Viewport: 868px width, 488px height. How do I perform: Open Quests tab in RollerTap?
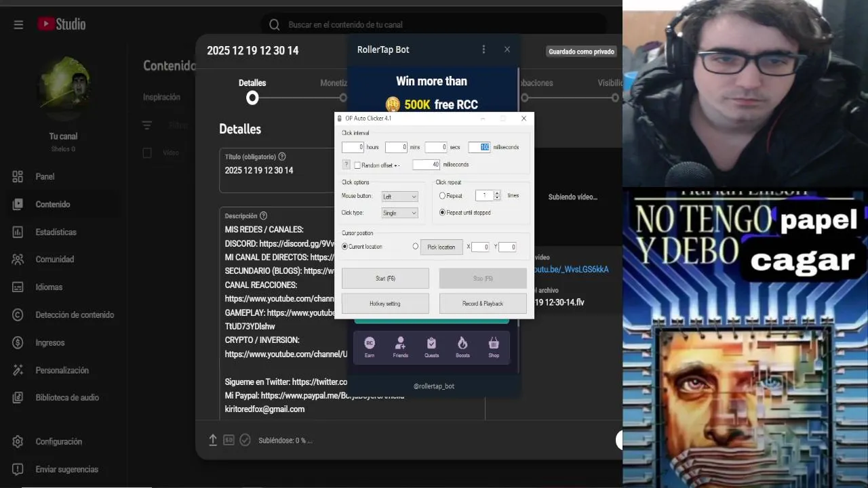point(431,347)
